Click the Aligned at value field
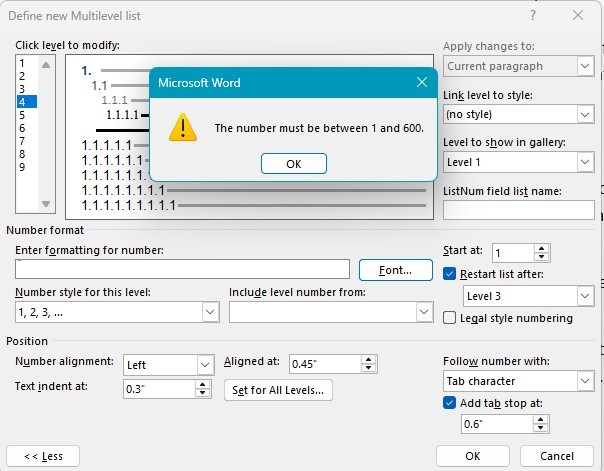604x471 pixels. coord(325,364)
